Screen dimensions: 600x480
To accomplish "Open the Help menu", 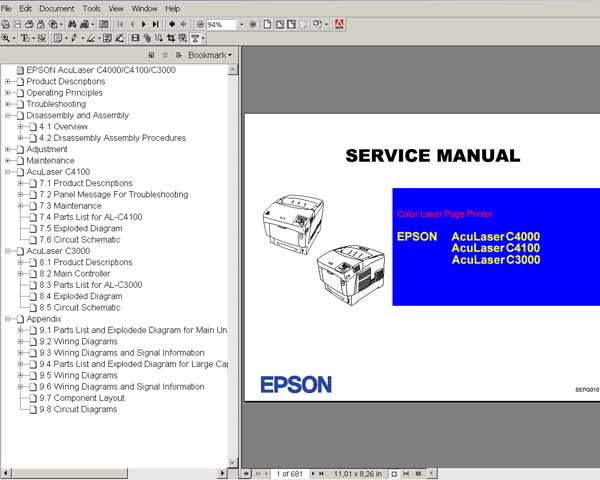I will point(173,8).
